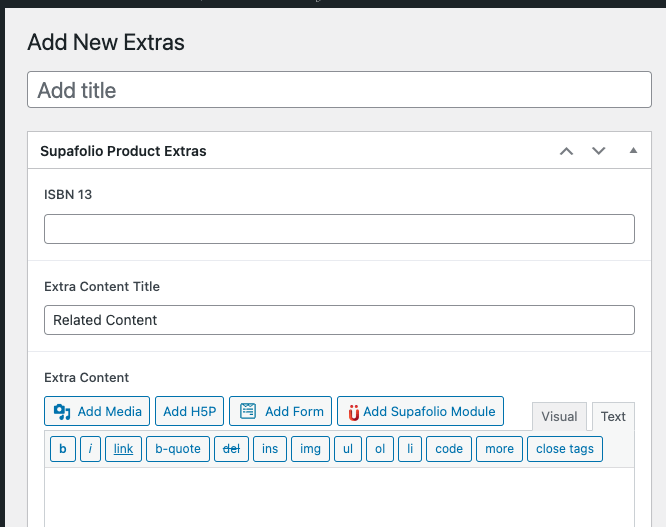Image resolution: width=666 pixels, height=527 pixels.
Task: Switch to the Visual editor tab
Action: pyautogui.click(x=559, y=417)
